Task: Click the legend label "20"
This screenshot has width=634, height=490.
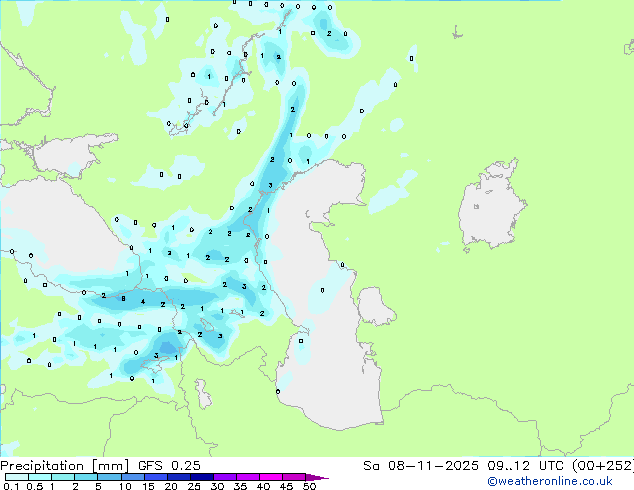Action: [171, 486]
